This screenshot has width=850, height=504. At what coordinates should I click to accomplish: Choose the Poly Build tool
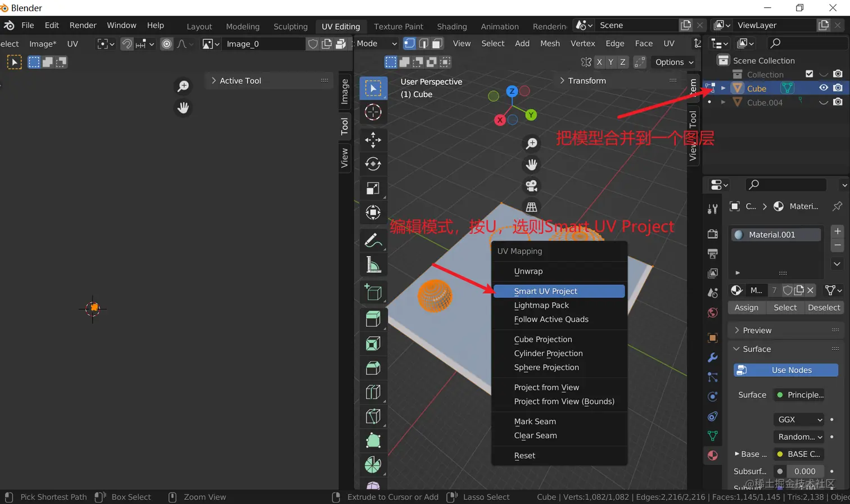(373, 441)
